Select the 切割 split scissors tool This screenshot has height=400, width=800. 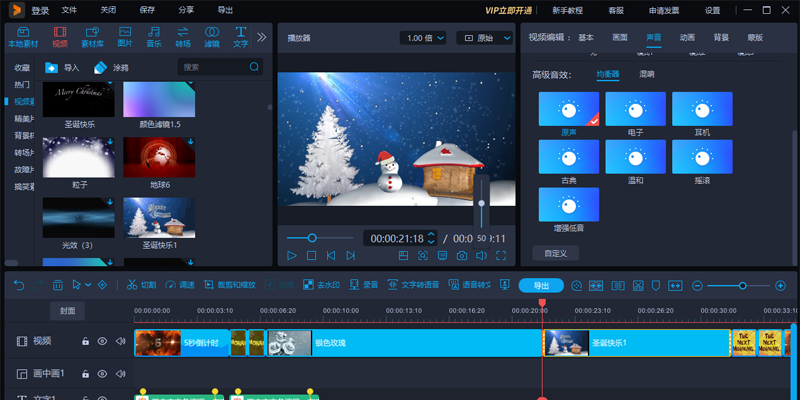(141, 285)
